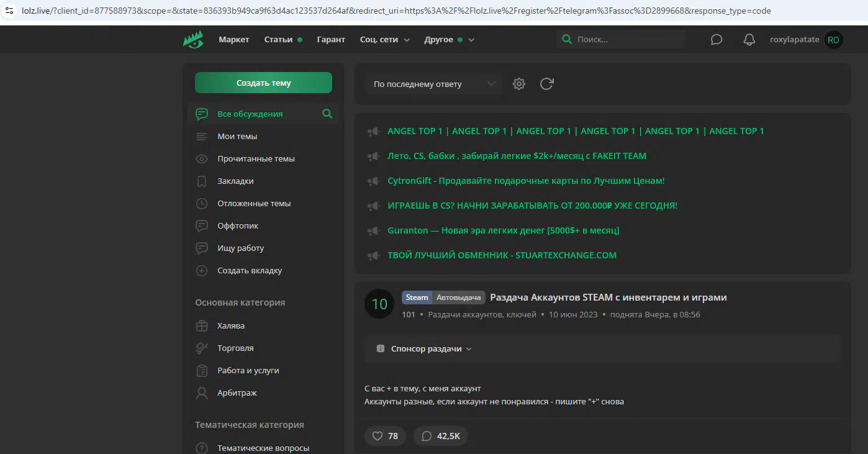Open the По последнему ответу sort dropdown
This screenshot has width=868, height=454.
pyautogui.click(x=433, y=84)
